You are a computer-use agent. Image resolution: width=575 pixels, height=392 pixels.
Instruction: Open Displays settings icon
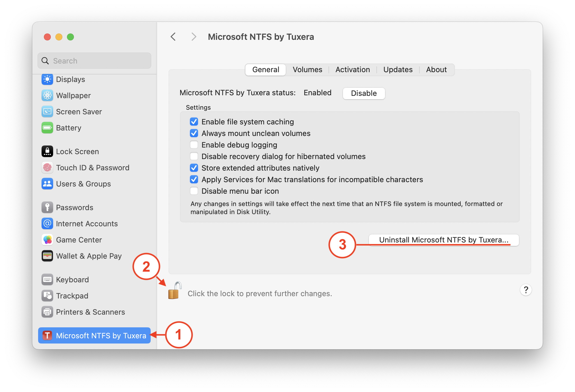tap(47, 79)
